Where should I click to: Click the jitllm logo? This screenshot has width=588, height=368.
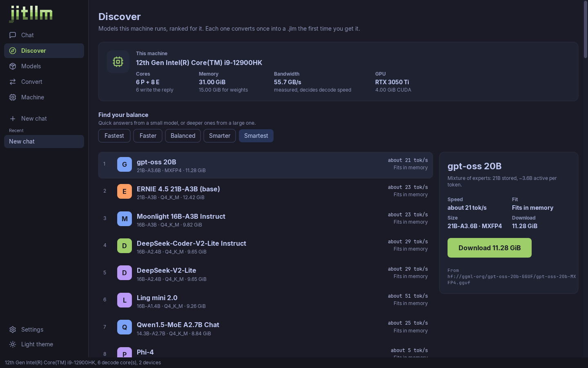31,14
